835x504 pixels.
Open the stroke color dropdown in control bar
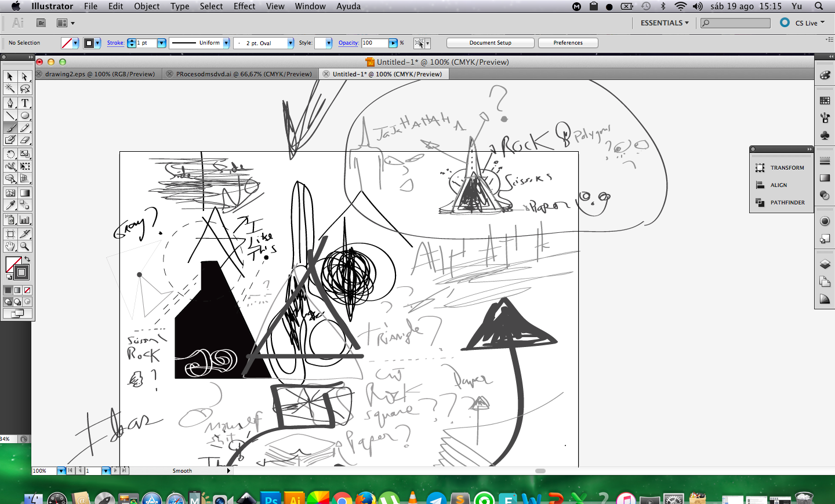[x=97, y=43]
